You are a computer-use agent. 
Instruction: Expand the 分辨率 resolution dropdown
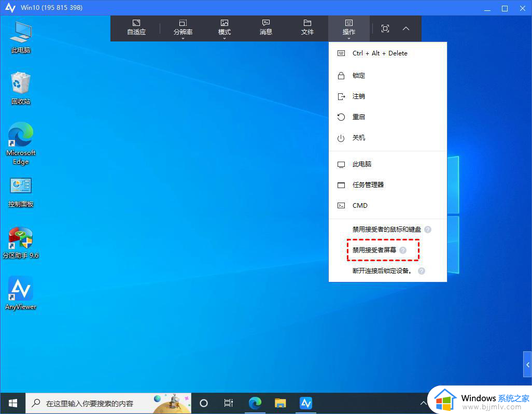(183, 28)
